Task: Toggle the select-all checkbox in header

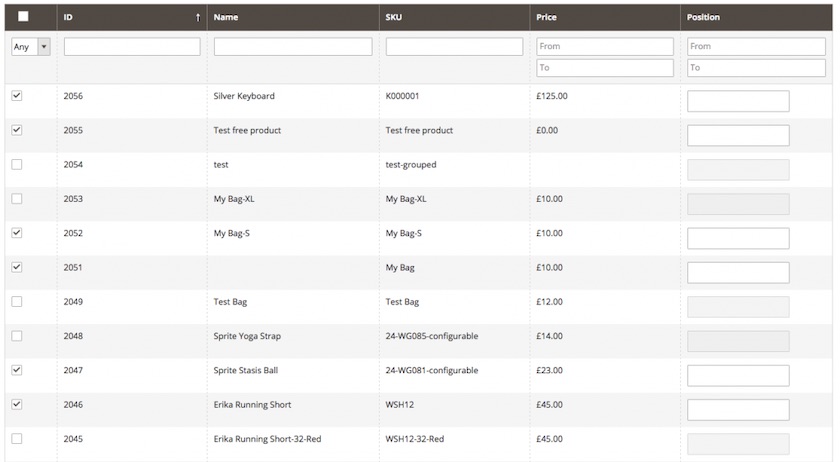Action: [x=23, y=17]
